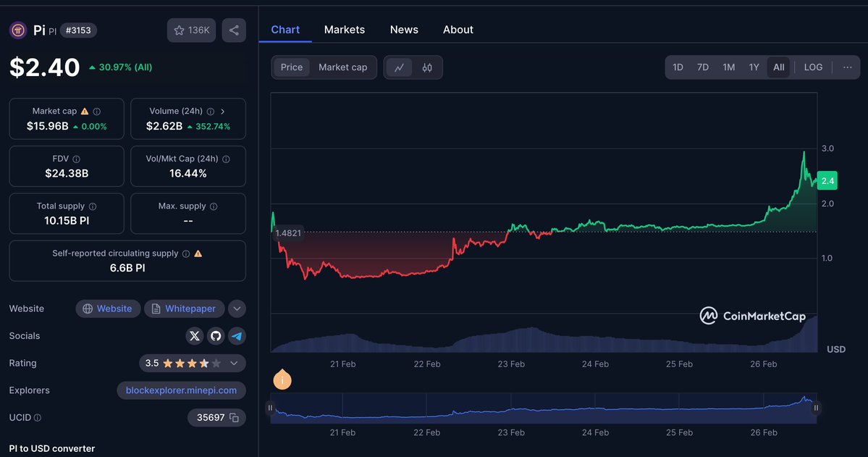
Task: Grab right range slider handle
Action: click(x=816, y=408)
